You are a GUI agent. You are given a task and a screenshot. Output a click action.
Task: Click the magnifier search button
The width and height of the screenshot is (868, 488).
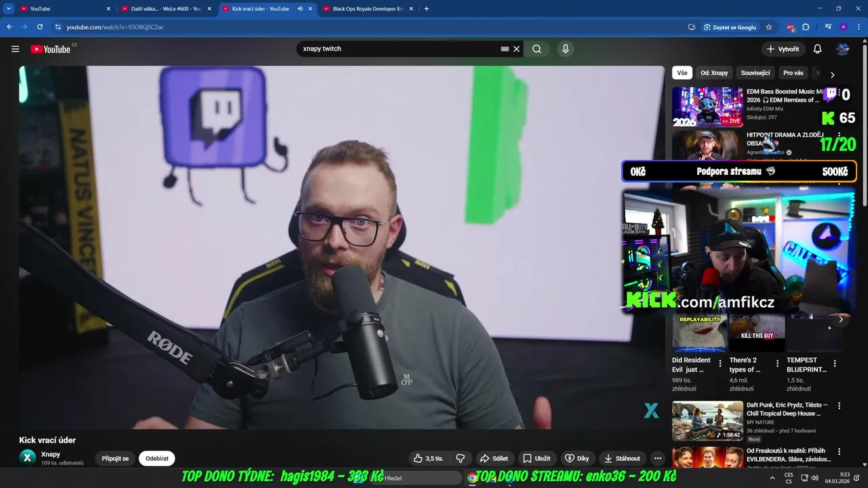click(x=536, y=49)
